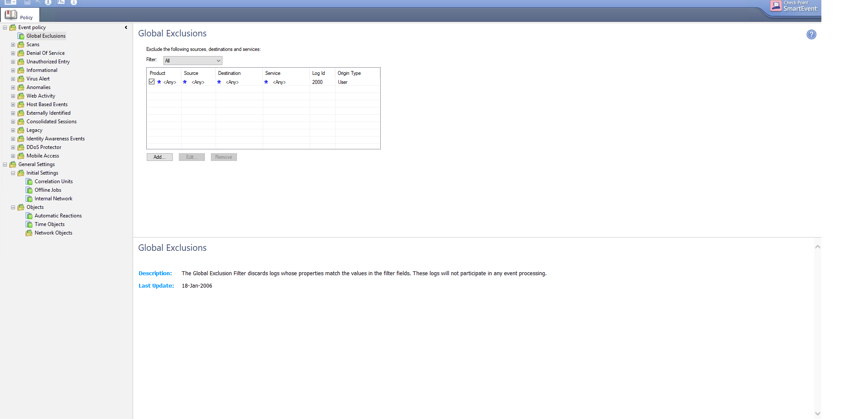Open the Offline Jobs page

(x=47, y=190)
